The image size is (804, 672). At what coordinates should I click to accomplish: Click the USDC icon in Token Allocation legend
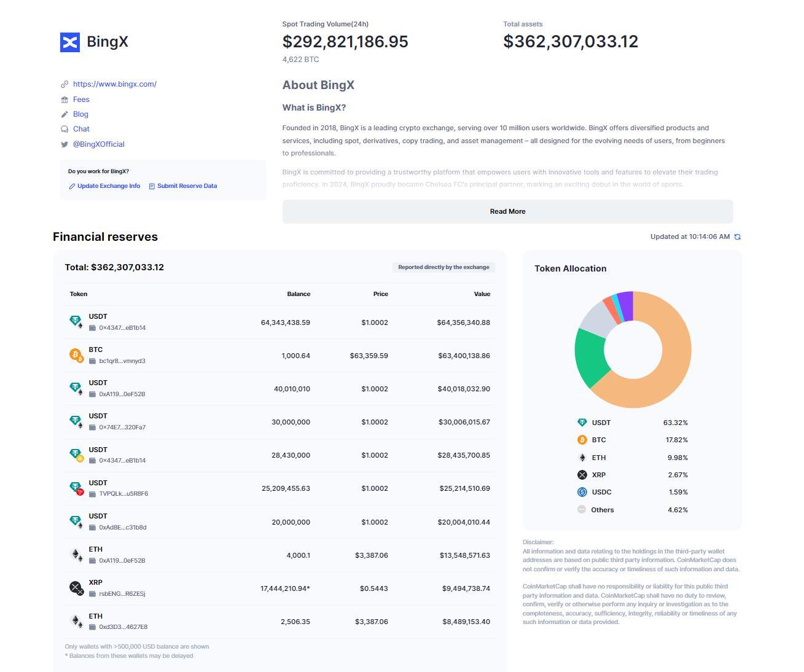[x=582, y=492]
